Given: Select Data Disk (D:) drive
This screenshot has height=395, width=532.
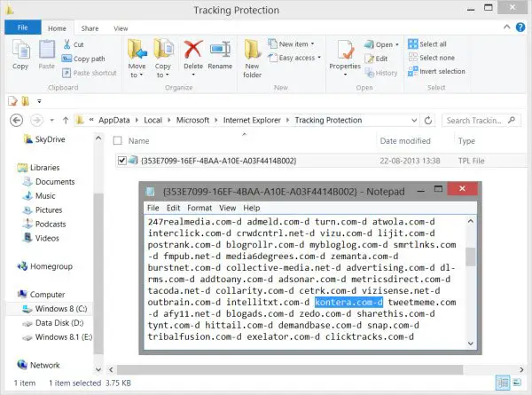Looking at the screenshot, I should [x=53, y=322].
